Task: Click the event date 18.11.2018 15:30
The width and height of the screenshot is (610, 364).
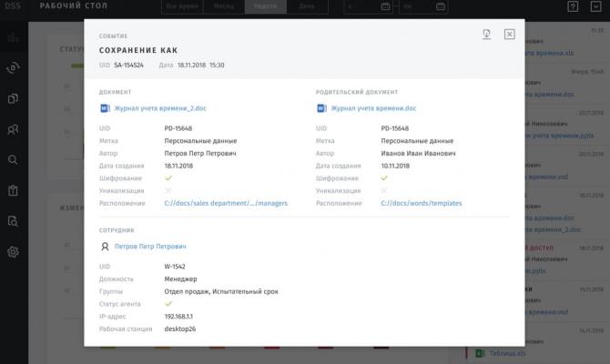Action: [x=200, y=65]
